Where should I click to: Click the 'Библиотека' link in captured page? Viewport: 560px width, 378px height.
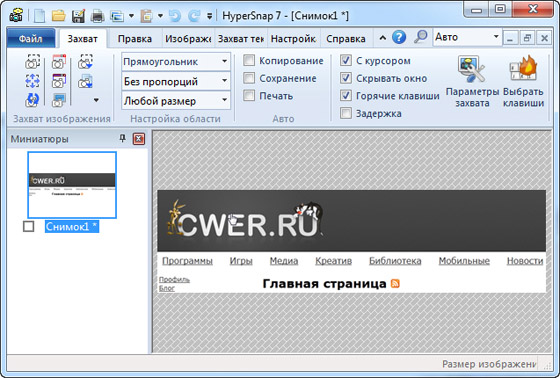[x=395, y=261]
